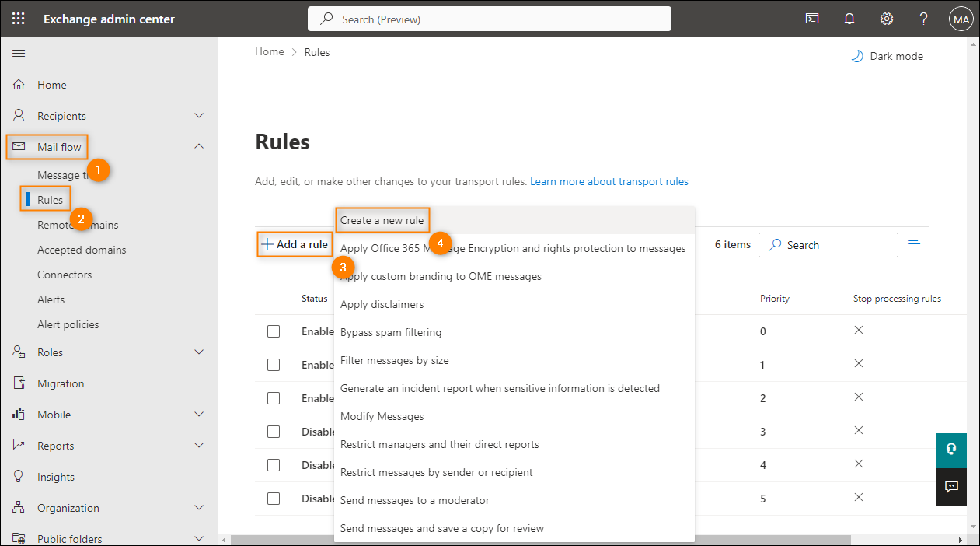Image resolution: width=980 pixels, height=546 pixels.
Task: Open the settings gear in header
Action: click(887, 19)
